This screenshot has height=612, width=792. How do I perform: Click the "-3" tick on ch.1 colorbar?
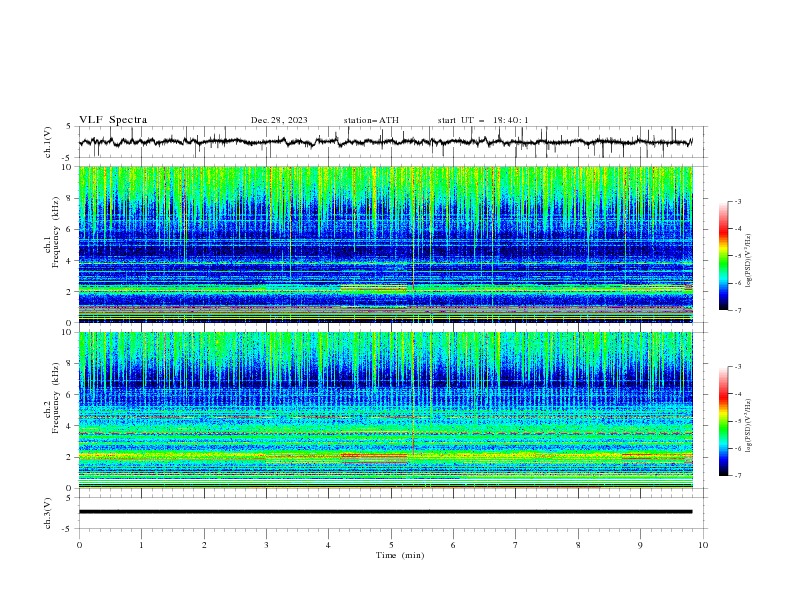738,201
